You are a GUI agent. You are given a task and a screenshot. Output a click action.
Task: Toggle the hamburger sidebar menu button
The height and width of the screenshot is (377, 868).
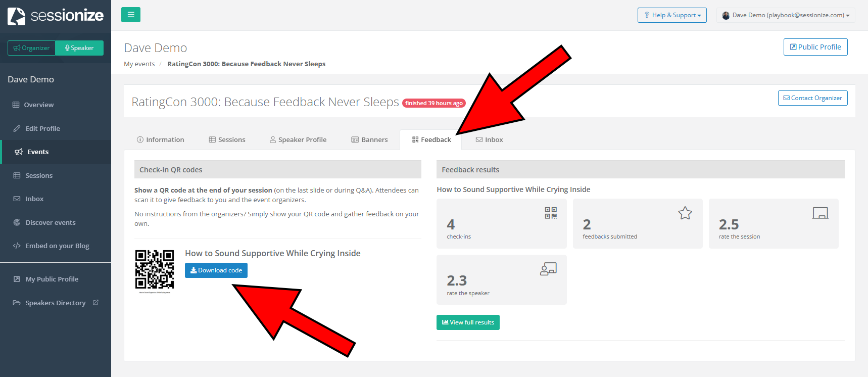(131, 15)
